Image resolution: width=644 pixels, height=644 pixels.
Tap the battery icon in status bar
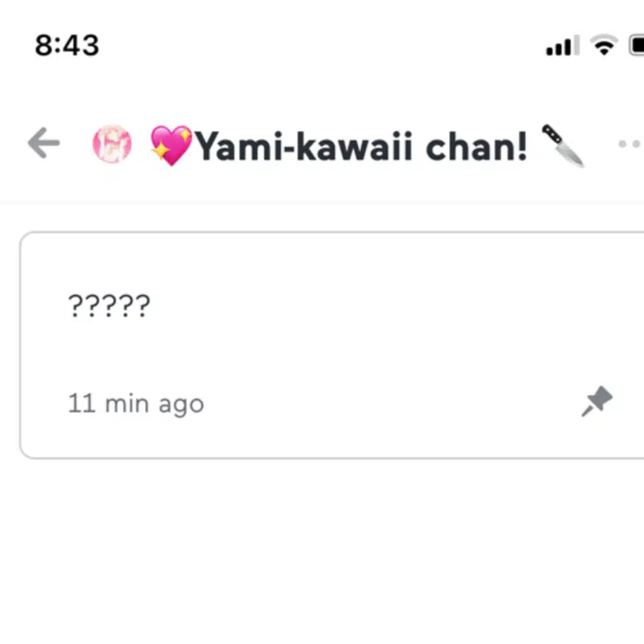635,46
